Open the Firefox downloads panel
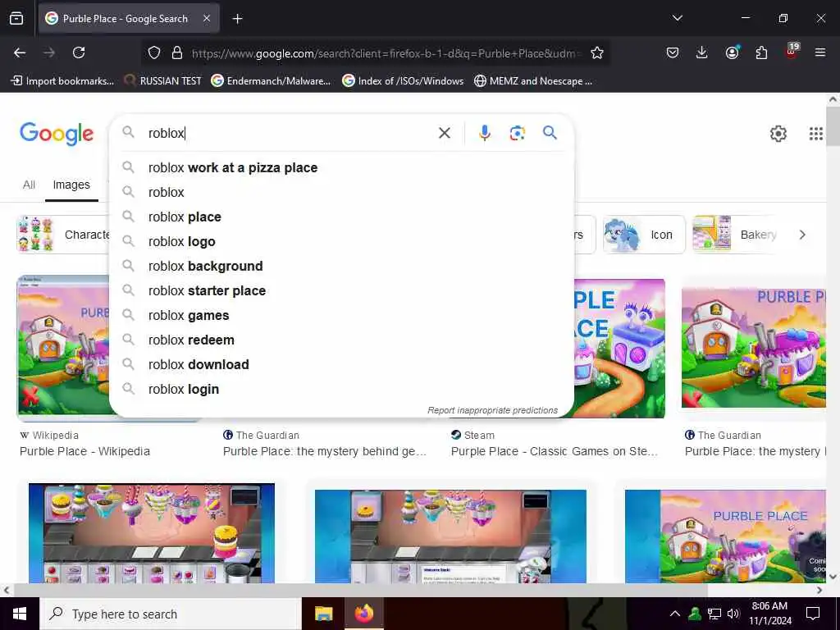Screen dimensions: 840x630 (702, 52)
